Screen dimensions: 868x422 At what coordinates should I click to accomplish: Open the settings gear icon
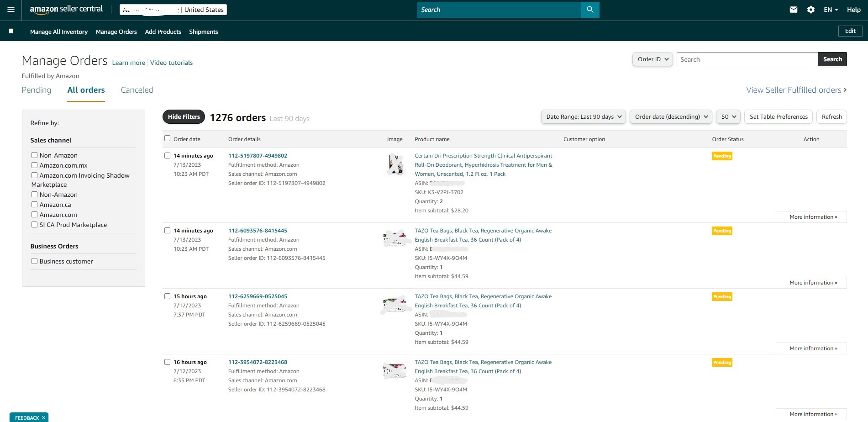pyautogui.click(x=811, y=10)
